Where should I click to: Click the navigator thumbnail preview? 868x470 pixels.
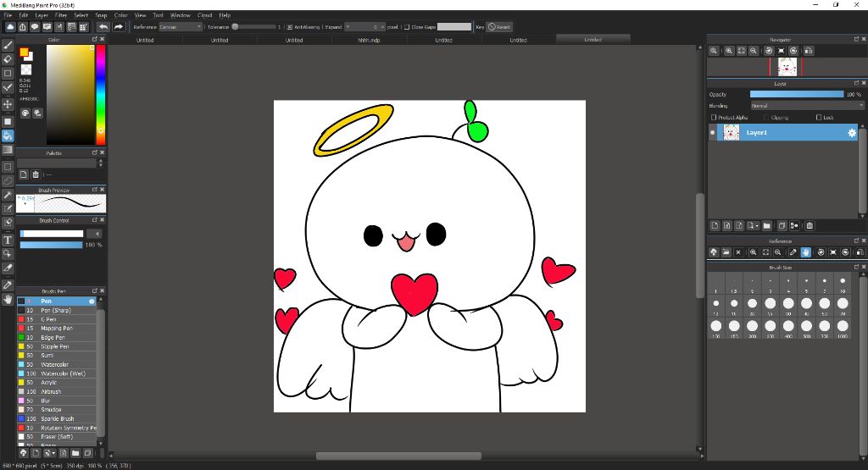coord(787,67)
